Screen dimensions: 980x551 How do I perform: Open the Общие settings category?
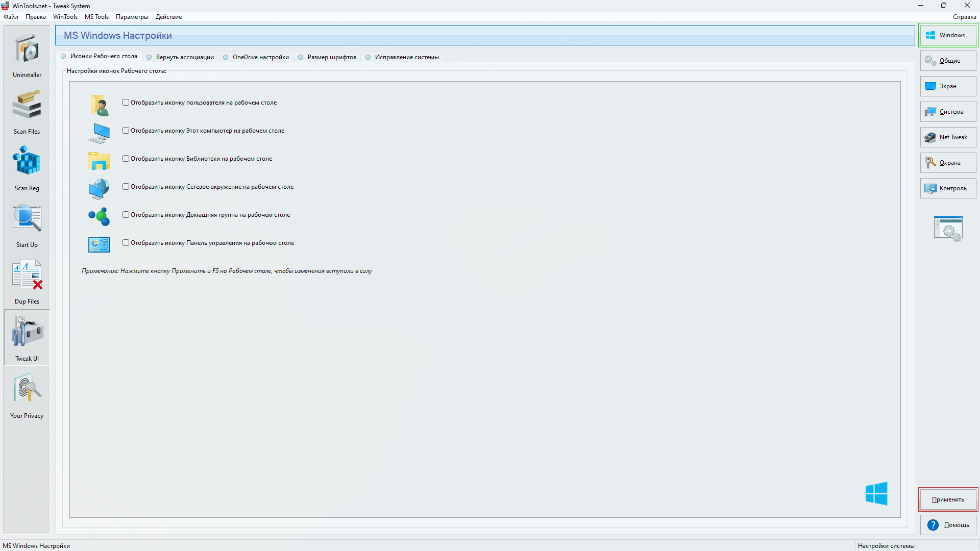(x=948, y=61)
